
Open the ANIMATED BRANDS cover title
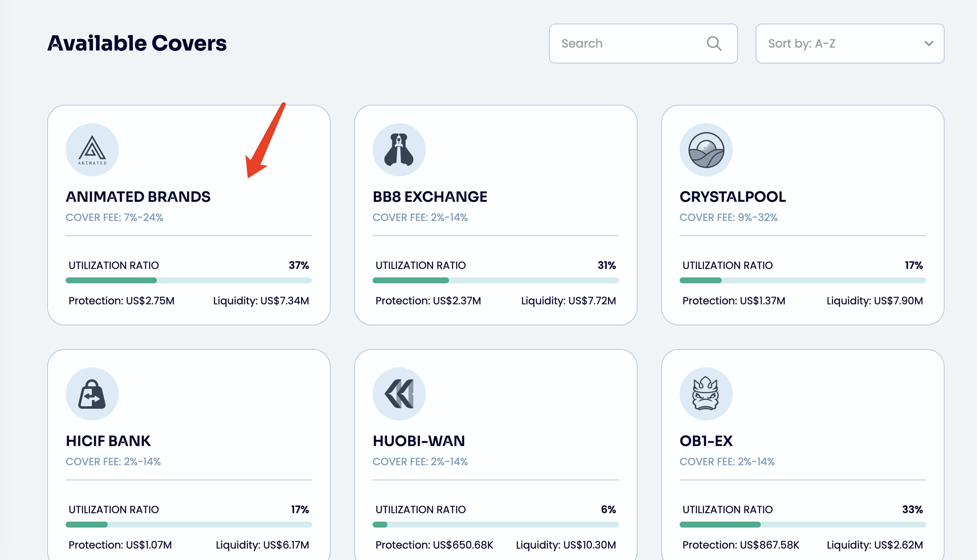pyautogui.click(x=138, y=197)
